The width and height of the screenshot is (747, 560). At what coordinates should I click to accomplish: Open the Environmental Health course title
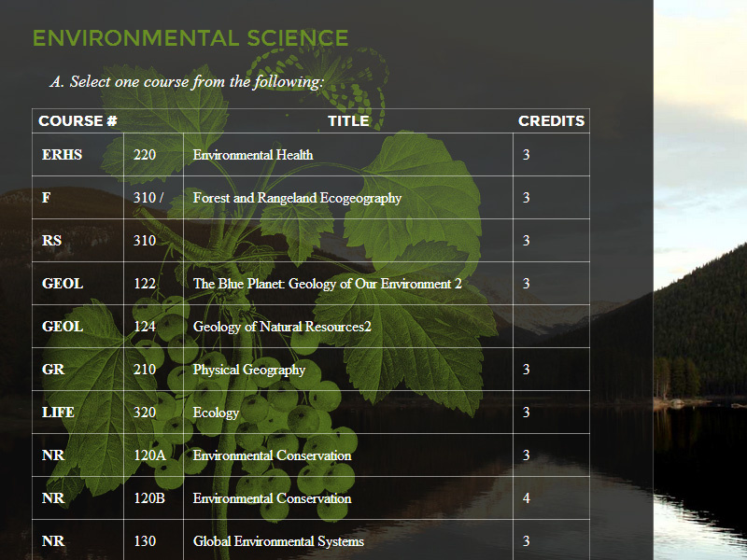(253, 155)
